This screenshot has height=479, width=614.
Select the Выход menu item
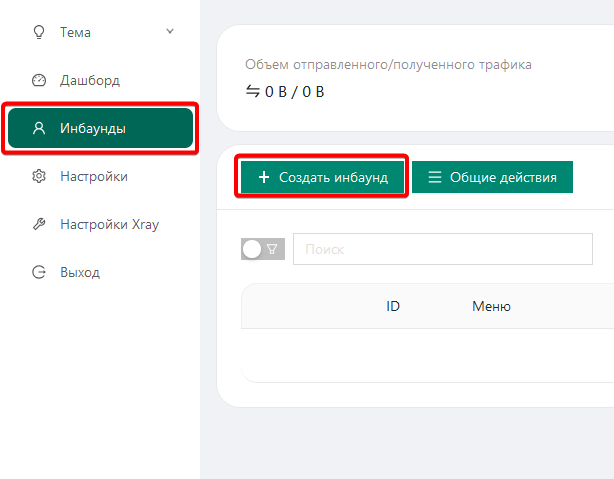(80, 272)
